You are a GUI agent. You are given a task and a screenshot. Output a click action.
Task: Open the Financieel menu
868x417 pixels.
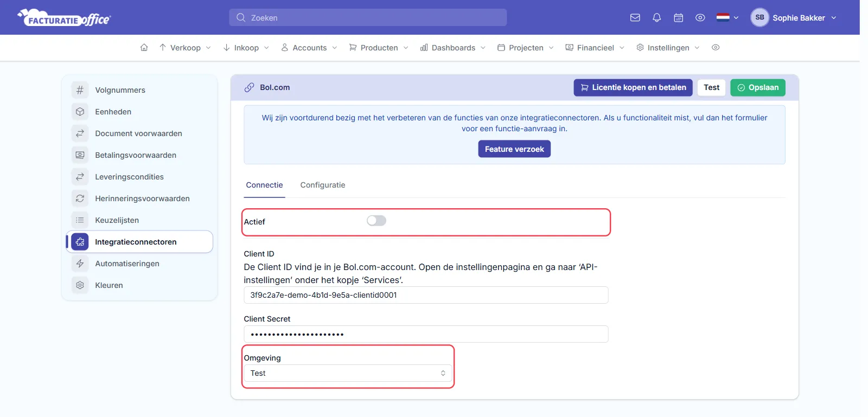595,48
